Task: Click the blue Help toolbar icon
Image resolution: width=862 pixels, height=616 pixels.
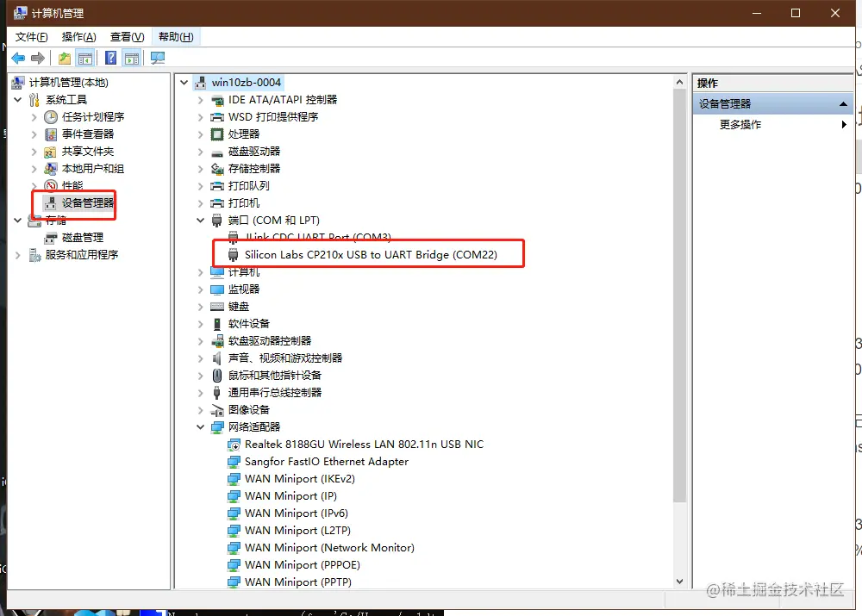Action: click(x=110, y=58)
